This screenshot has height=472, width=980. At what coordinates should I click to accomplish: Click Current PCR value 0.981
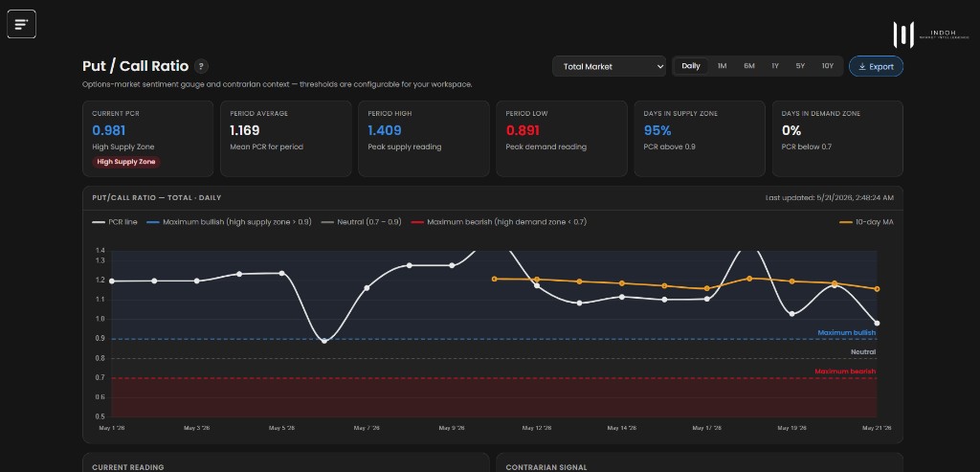click(109, 130)
